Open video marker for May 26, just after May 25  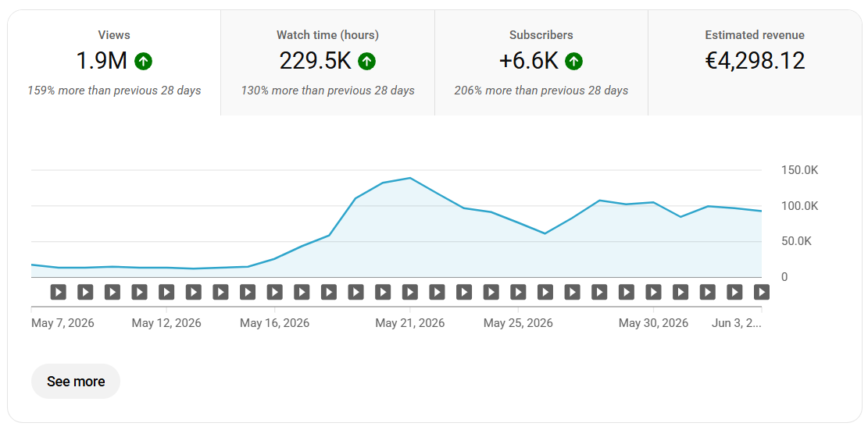coord(545,292)
